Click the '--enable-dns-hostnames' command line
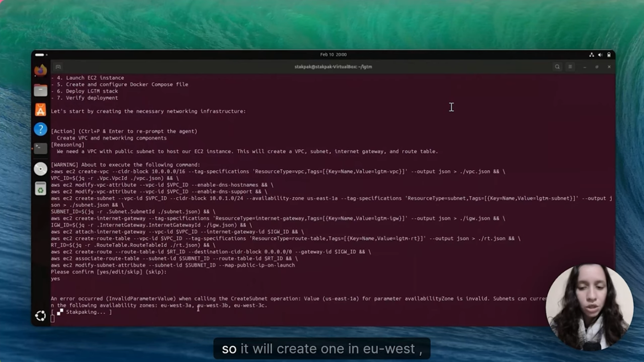Image resolution: width=644 pixels, height=362 pixels. (x=162, y=185)
